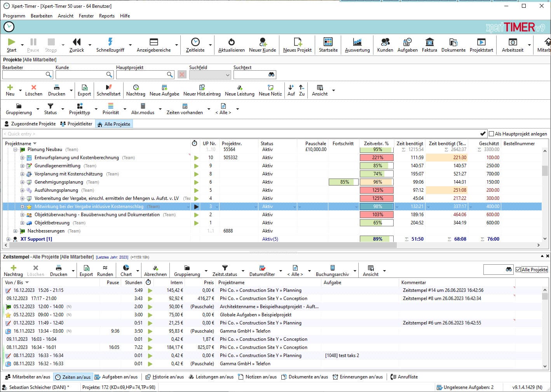Toggle Zeiten an/aus
The width and height of the screenshot is (551, 392).
(73, 377)
